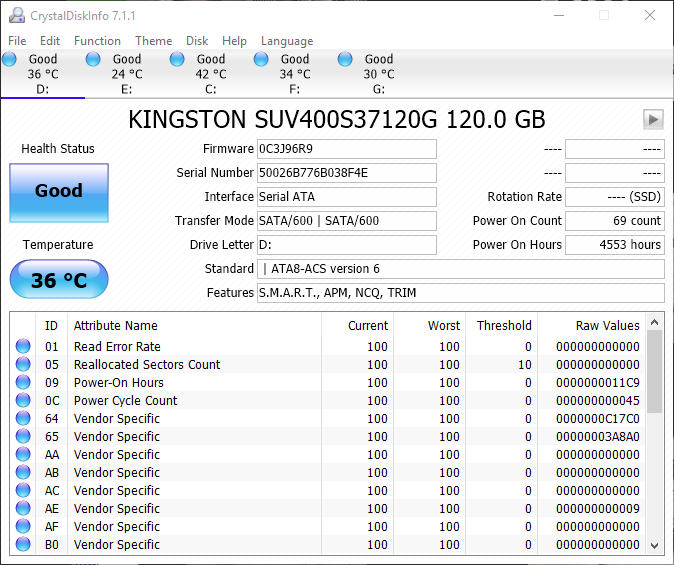Screen dimensions: 674x565
Task: Click status orb for attribute ID B0
Action: [23, 545]
